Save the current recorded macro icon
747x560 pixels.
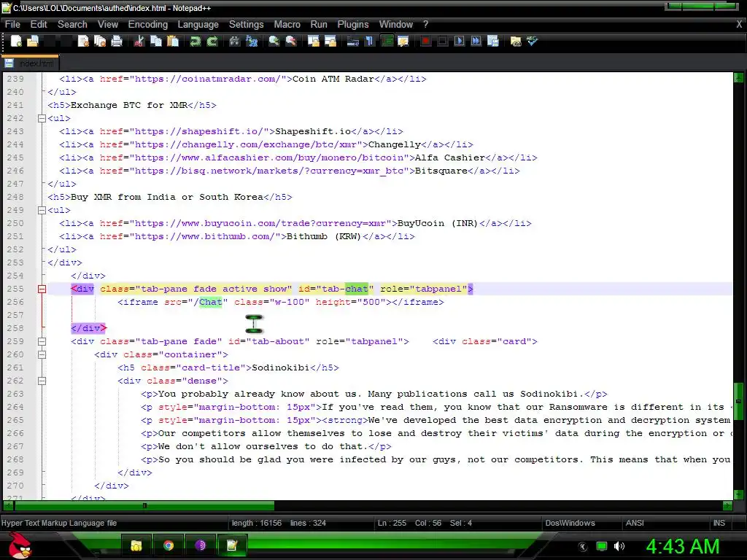(x=492, y=42)
